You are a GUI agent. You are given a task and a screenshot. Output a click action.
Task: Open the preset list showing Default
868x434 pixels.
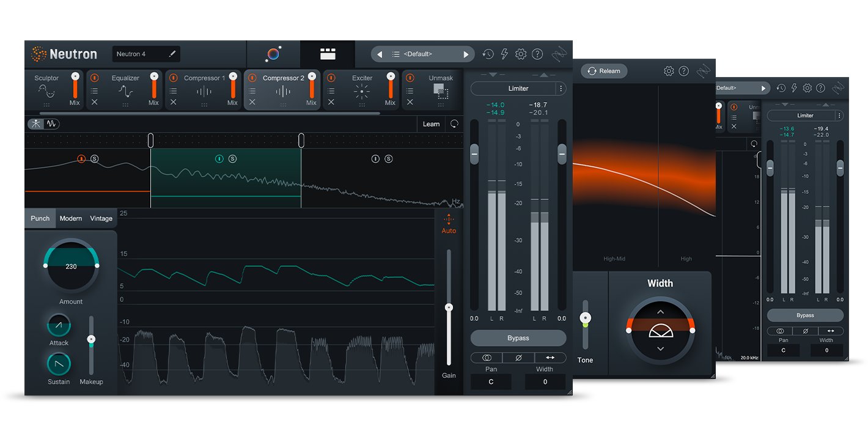click(422, 54)
